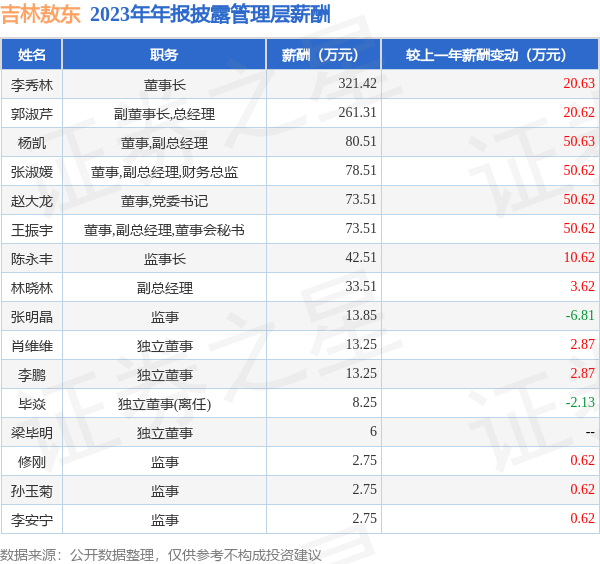Image resolution: width=600 pixels, height=564 pixels.
Task: Click the name 郭淑芹
Action: tap(32, 113)
